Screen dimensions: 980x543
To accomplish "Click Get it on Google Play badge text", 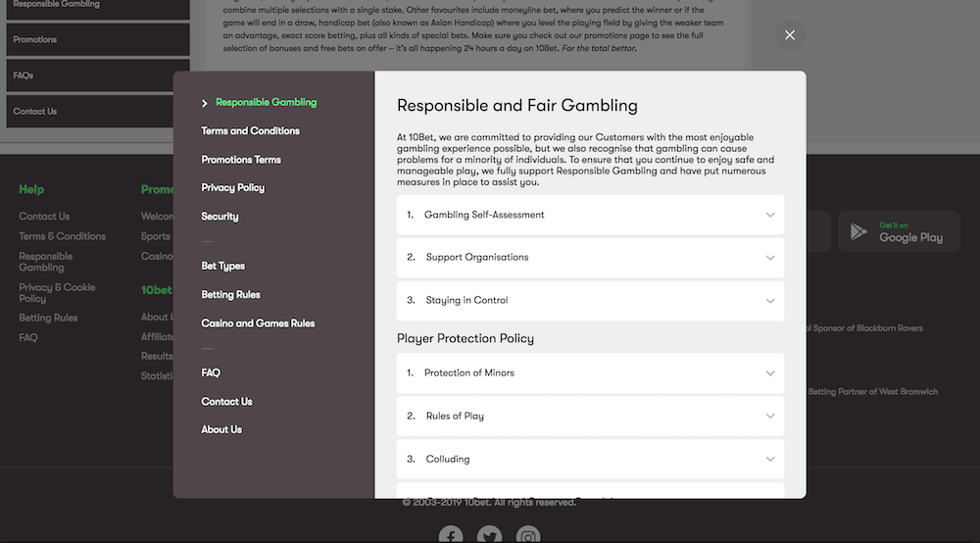I will coord(910,232).
